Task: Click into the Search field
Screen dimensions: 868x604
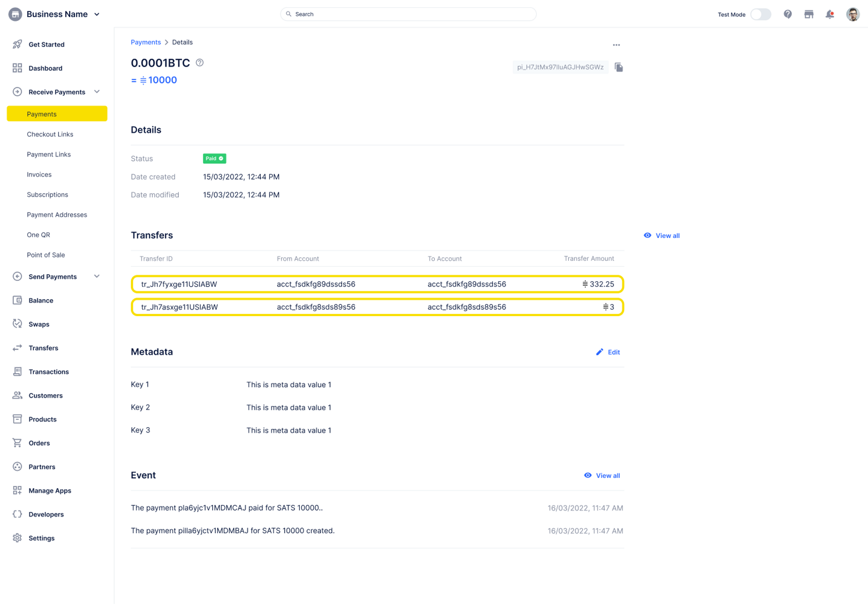Action: pos(408,14)
